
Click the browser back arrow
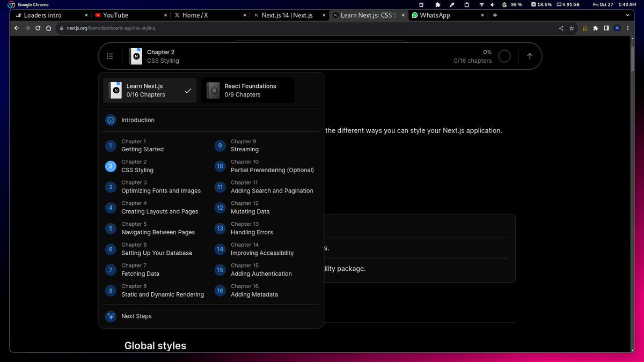(17, 28)
